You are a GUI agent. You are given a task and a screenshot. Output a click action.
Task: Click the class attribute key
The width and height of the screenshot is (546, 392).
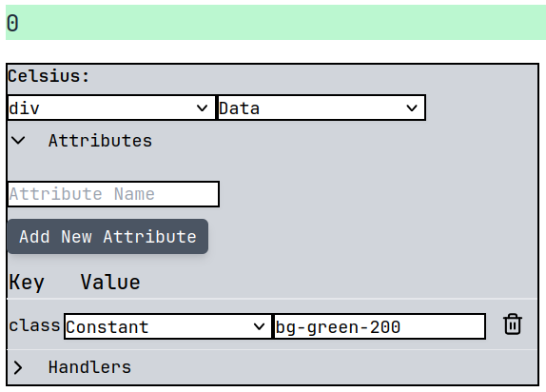click(34, 325)
